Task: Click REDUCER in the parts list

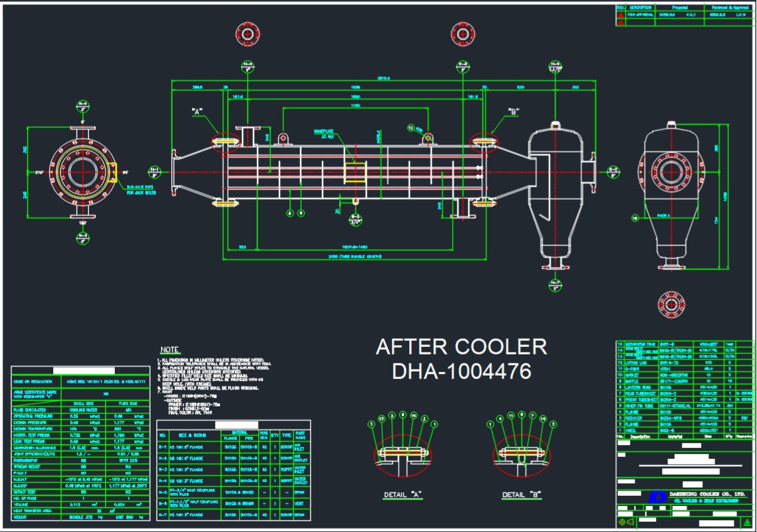Action: click(x=633, y=419)
